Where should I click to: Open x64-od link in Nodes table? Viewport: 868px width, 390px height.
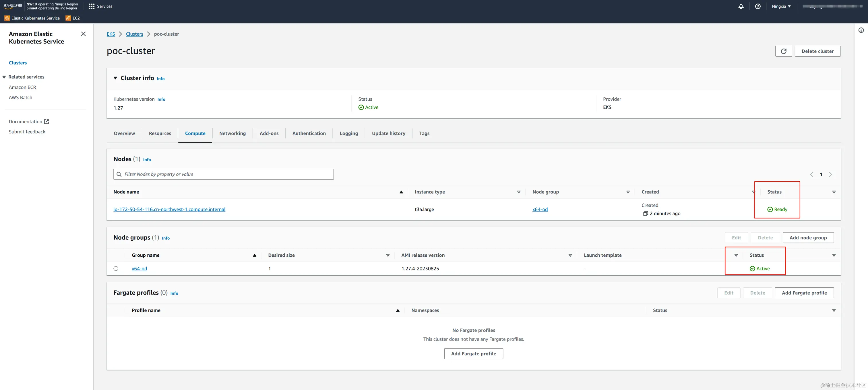[x=540, y=209]
